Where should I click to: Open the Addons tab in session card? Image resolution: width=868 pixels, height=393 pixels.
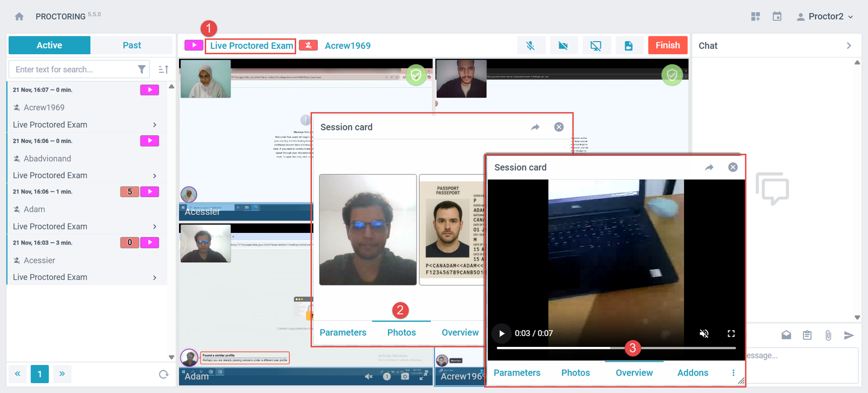(x=692, y=373)
